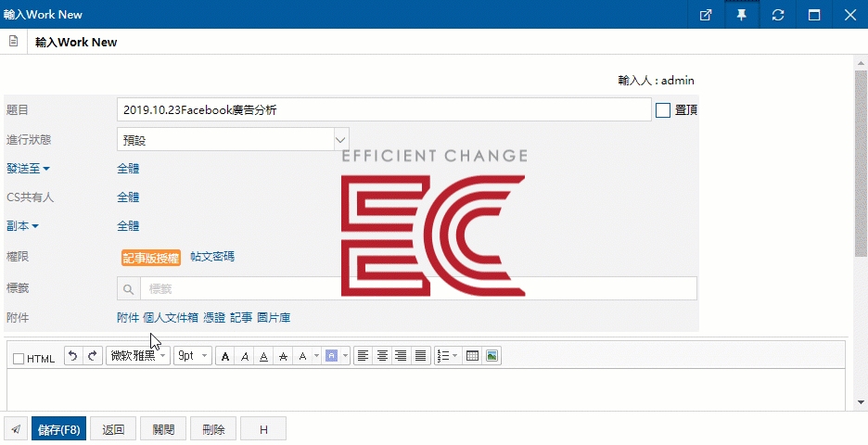Refresh the form using the reload icon

(778, 15)
